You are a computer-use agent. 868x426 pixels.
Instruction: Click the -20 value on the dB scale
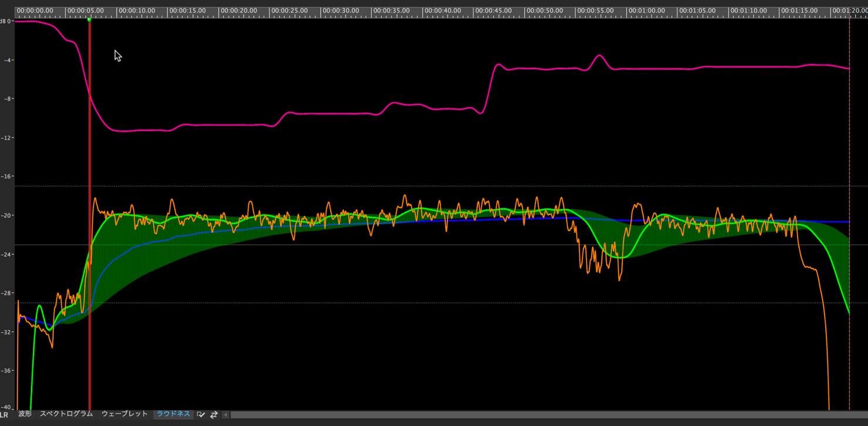6,215
